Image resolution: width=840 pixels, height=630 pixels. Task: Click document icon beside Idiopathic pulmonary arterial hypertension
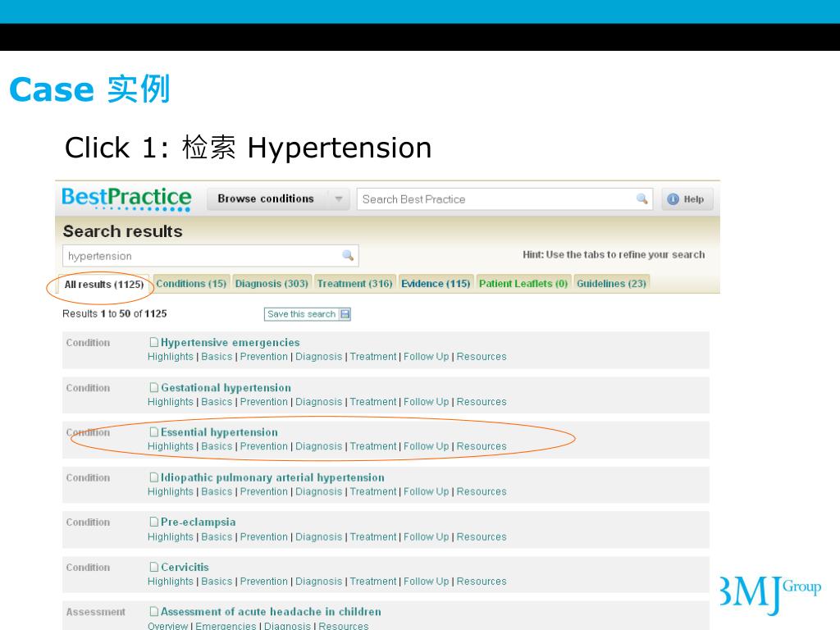[153, 477]
